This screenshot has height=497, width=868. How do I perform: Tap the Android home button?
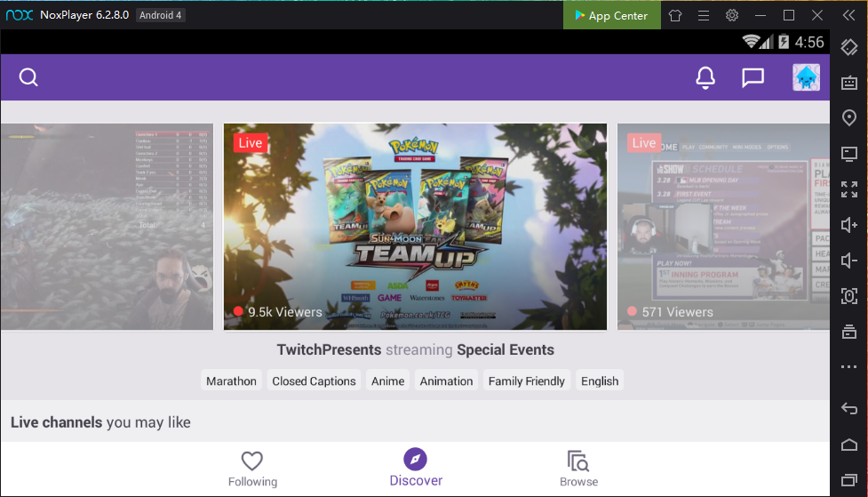848,445
